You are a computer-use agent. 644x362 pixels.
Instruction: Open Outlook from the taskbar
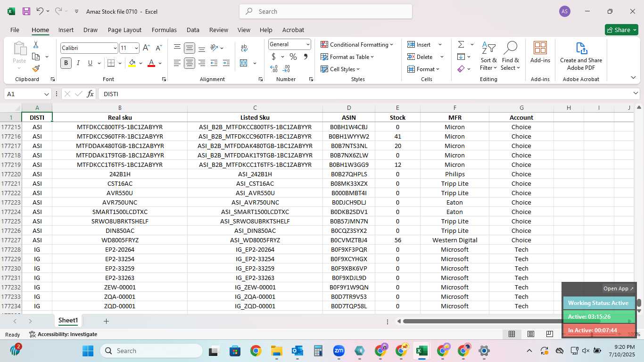(297, 351)
